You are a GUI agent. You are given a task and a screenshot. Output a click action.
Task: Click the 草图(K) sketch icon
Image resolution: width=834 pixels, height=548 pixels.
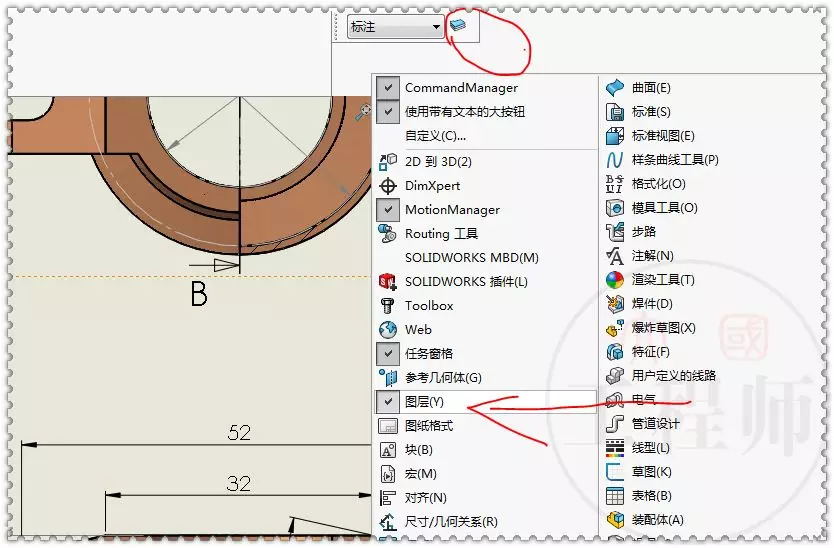point(615,472)
